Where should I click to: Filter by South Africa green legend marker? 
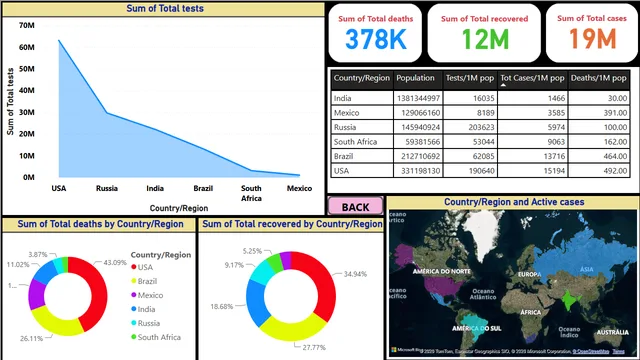point(133,337)
